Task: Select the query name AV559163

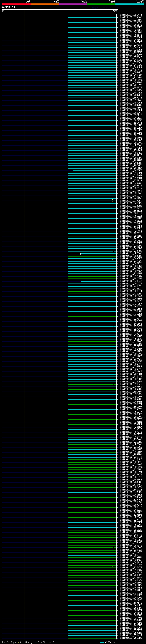Action: point(8,8)
